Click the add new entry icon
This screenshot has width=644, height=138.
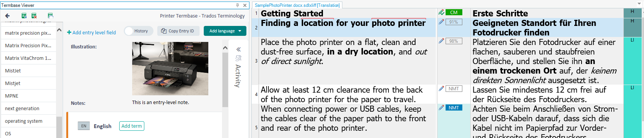pos(24,16)
